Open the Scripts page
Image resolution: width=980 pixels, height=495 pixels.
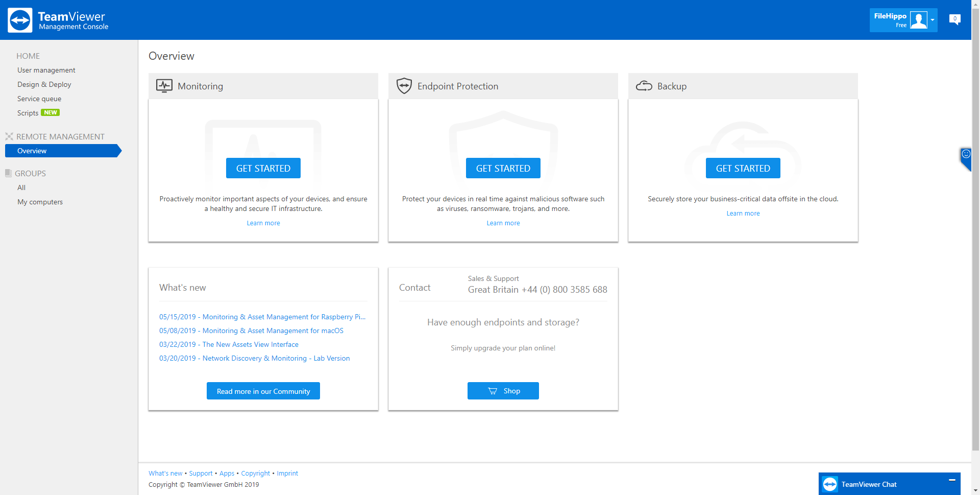(x=28, y=113)
